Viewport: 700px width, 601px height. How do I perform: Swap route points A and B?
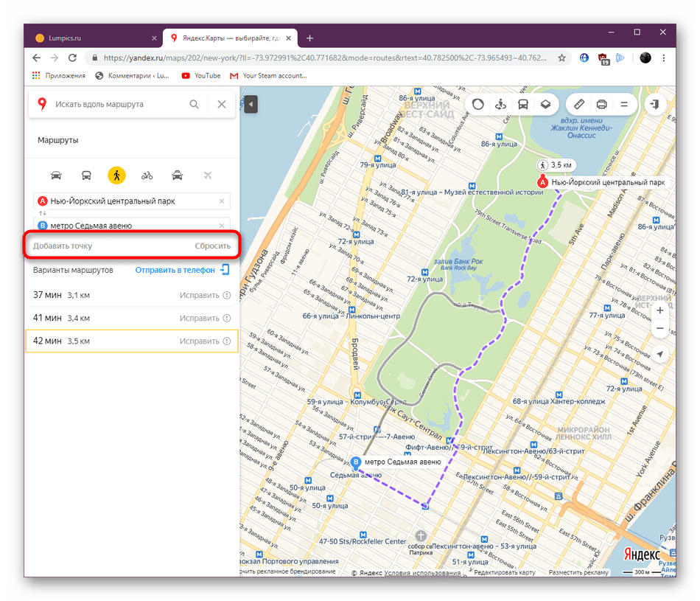[x=43, y=213]
